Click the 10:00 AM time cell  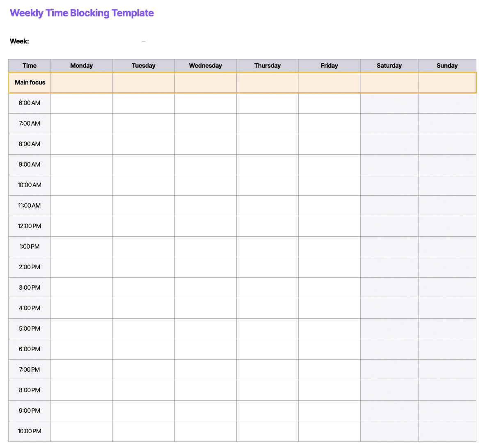coord(30,185)
